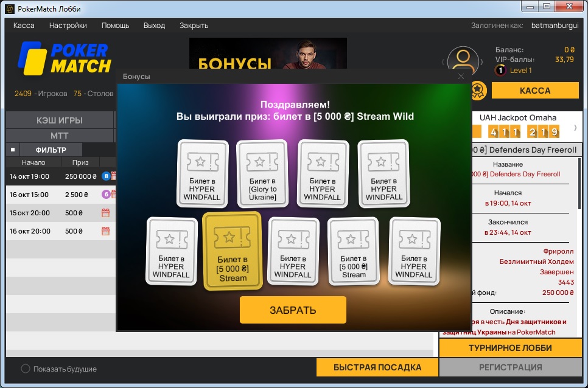Sort by the Приз column header
The height and width of the screenshot is (388, 588).
[80, 162]
